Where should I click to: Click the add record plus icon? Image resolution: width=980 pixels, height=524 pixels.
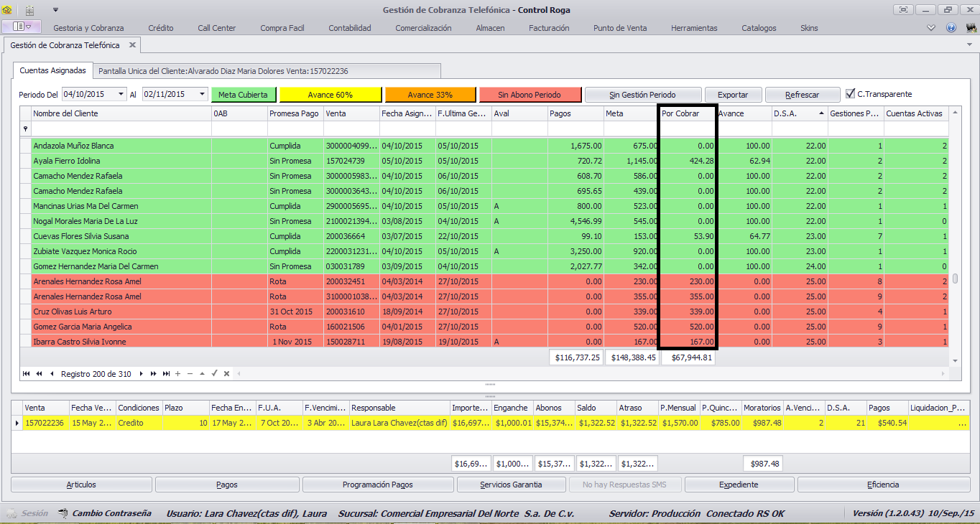pyautogui.click(x=178, y=374)
